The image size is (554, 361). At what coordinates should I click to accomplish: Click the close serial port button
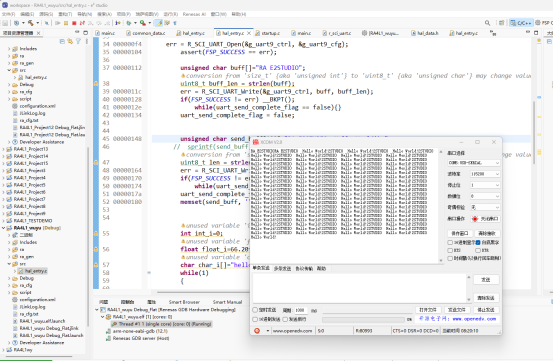click(485, 219)
